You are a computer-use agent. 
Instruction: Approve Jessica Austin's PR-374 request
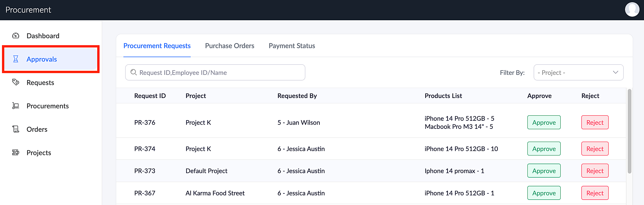coord(544,149)
